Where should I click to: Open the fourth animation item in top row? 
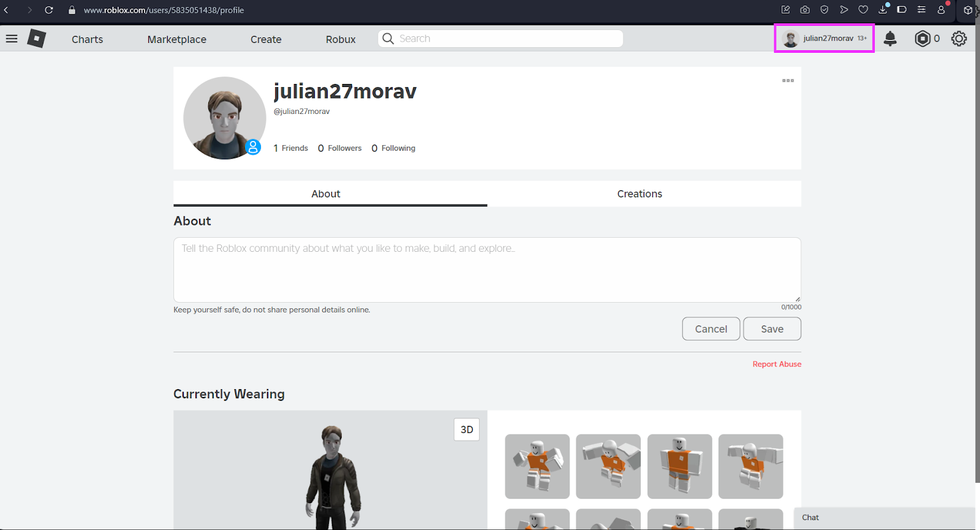coord(750,466)
